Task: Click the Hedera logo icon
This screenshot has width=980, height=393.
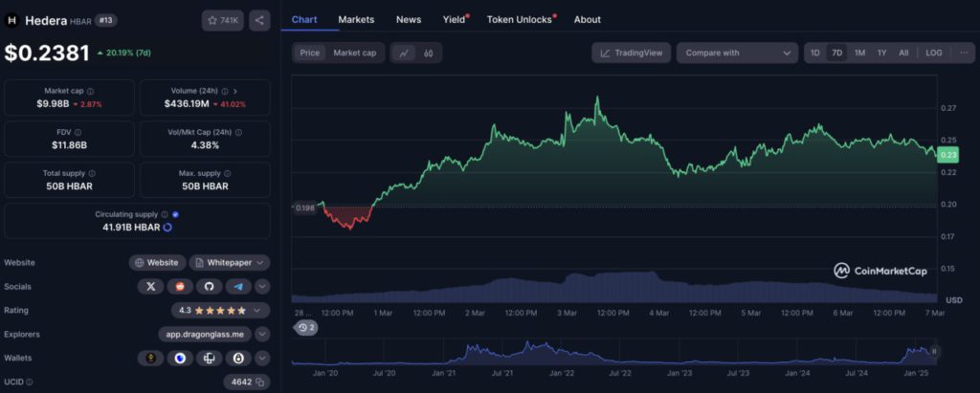Action: click(11, 21)
